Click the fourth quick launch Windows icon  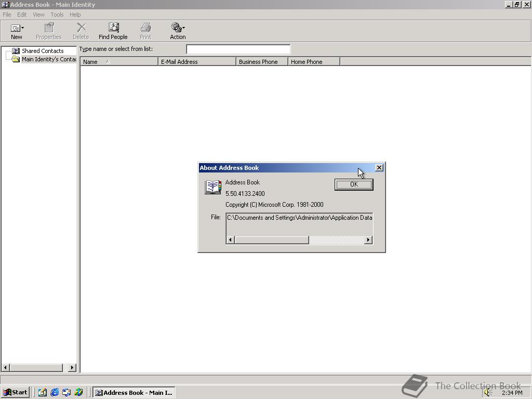pos(79,393)
